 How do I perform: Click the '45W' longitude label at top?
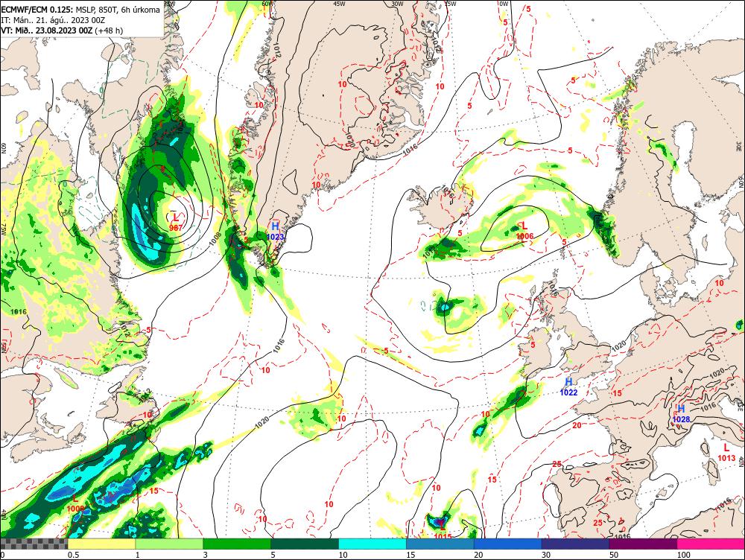tap(339, 4)
